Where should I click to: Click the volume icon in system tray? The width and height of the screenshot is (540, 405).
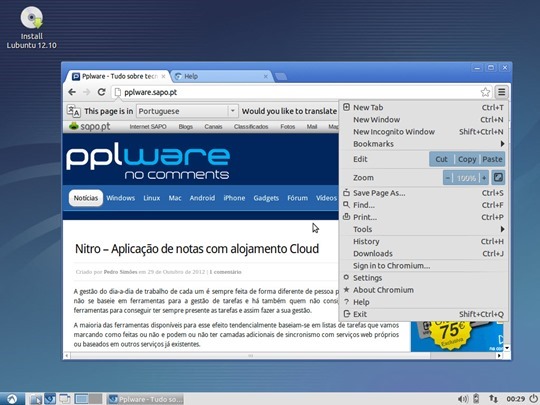(463, 399)
